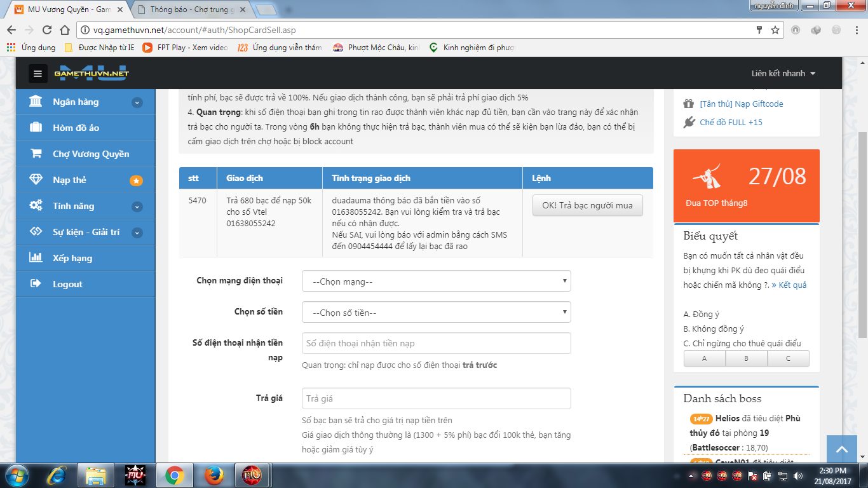Click the orange star badge beside Nạp thẻ
868x488 pixels.
click(136, 180)
